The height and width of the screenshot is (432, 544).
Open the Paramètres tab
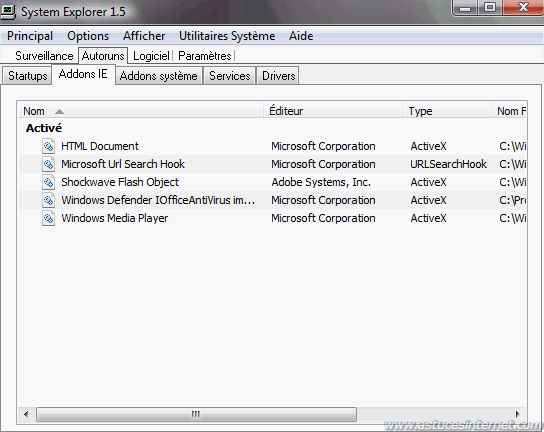point(205,56)
